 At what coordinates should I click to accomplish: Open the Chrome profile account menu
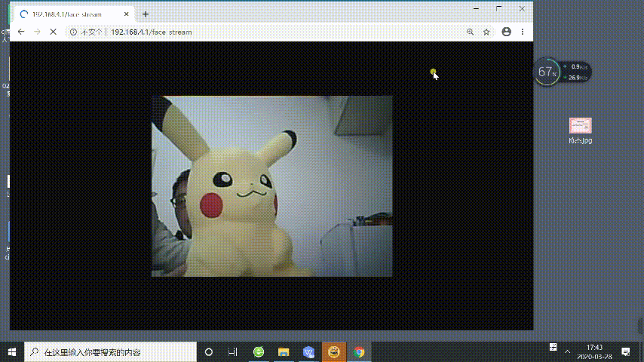coord(507,32)
